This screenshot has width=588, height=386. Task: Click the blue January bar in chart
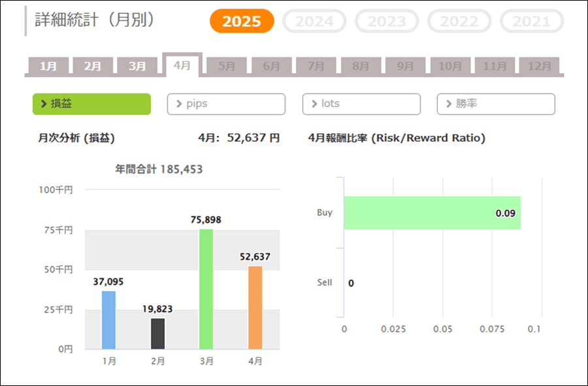coord(108,320)
